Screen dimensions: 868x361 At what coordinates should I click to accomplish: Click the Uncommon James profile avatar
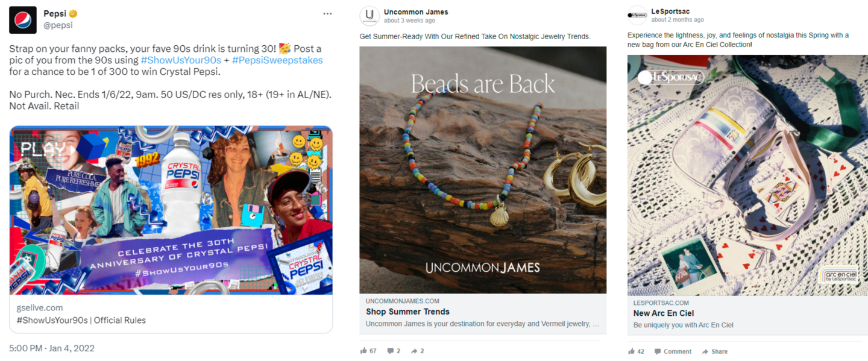pyautogui.click(x=370, y=16)
